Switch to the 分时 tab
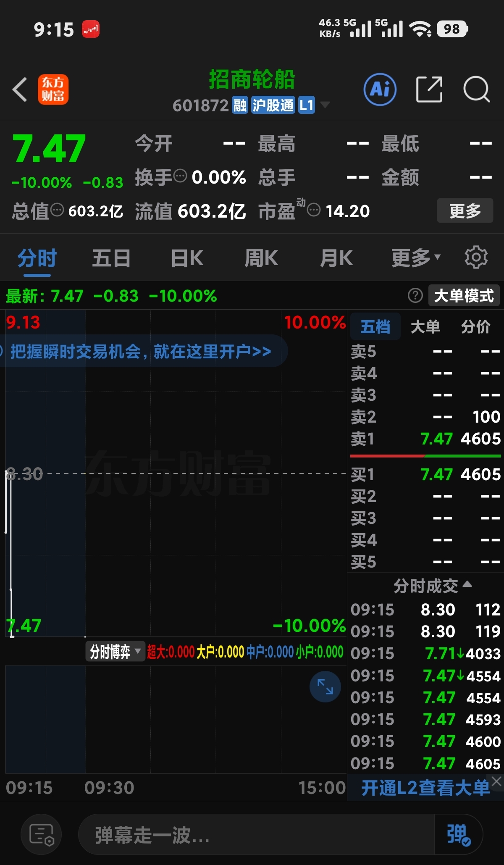Screen dimensions: 504x865 [x=37, y=258]
